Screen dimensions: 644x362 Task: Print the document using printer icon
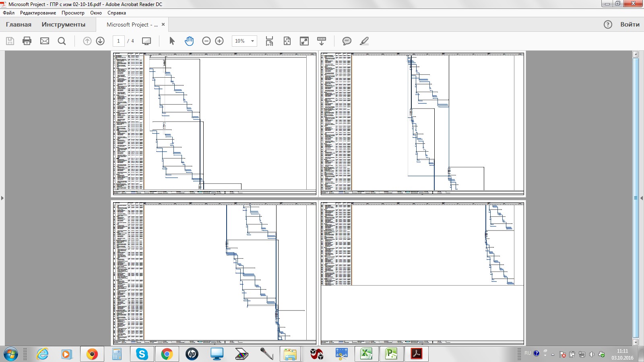click(27, 41)
